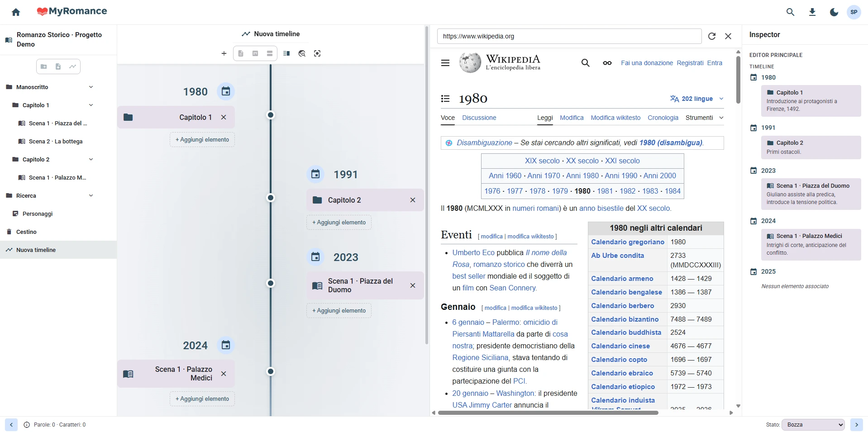Collapse the Manoscritto folder chevron

click(x=91, y=87)
